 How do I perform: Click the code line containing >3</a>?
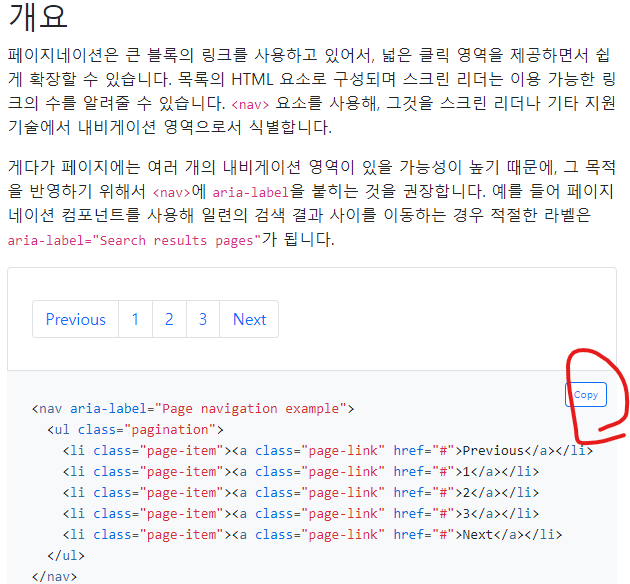pos(301,514)
